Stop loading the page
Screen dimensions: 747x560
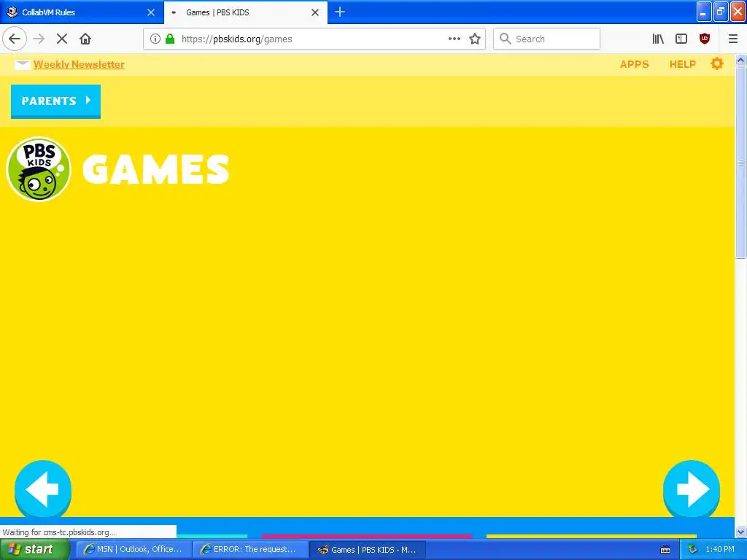(62, 39)
